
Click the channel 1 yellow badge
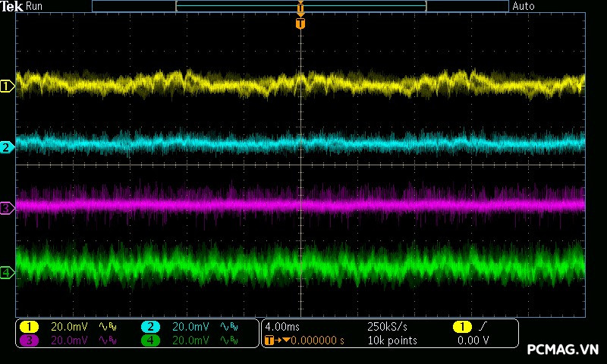[29, 326]
